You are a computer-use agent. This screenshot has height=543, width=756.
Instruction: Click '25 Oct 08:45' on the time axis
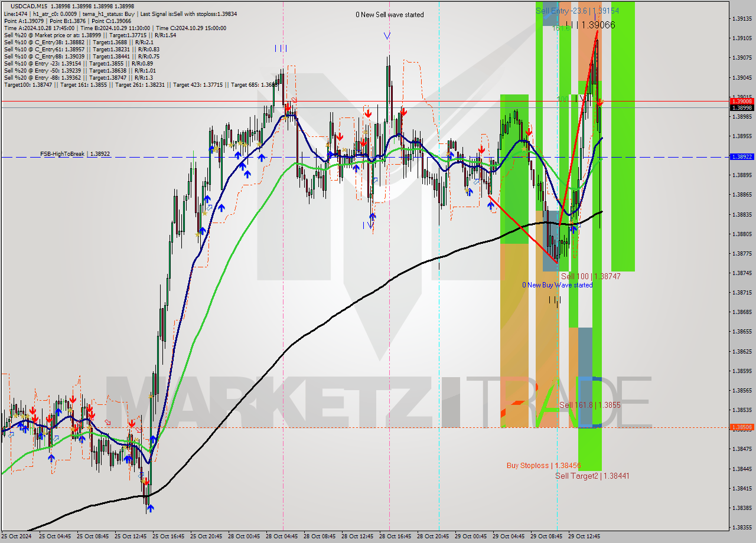tap(93, 537)
